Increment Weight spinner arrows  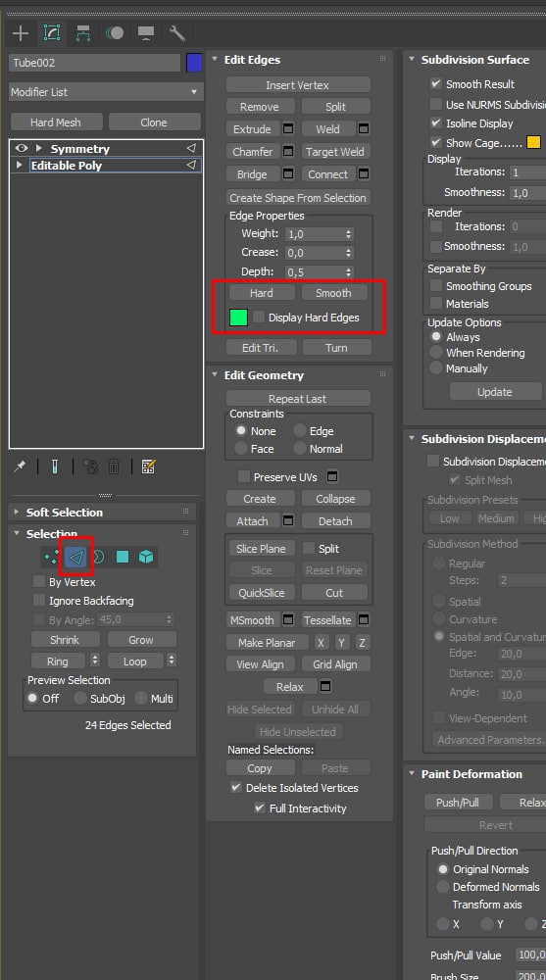(349, 233)
